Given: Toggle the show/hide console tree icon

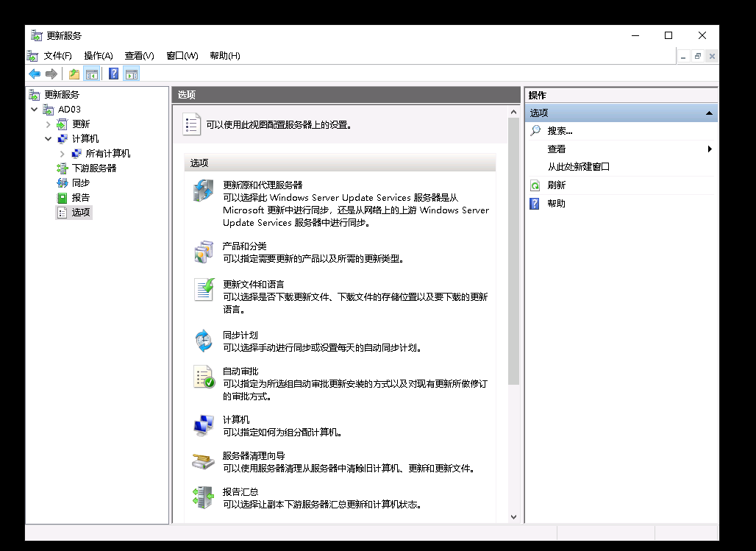Looking at the screenshot, I should 92,74.
